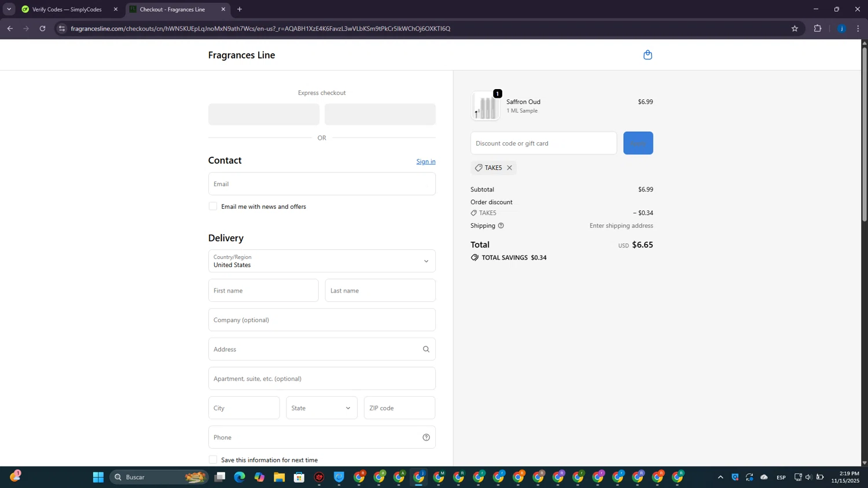Click the phone field help icon

(426, 437)
